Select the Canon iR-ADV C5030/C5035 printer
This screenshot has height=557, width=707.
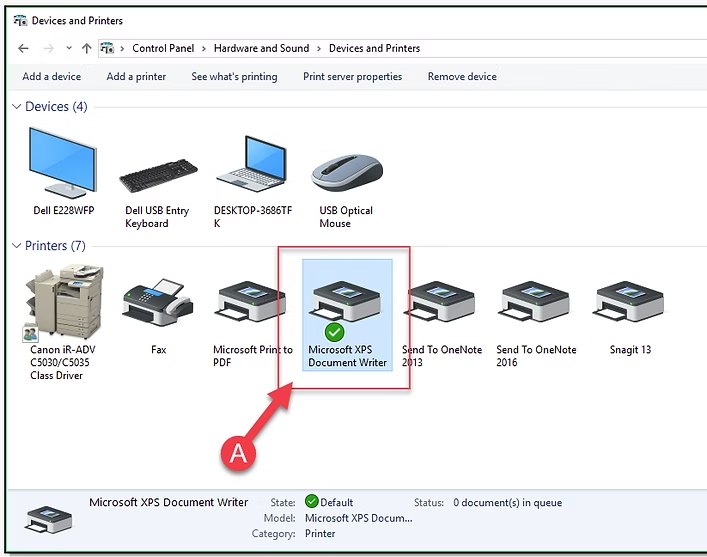tap(64, 304)
